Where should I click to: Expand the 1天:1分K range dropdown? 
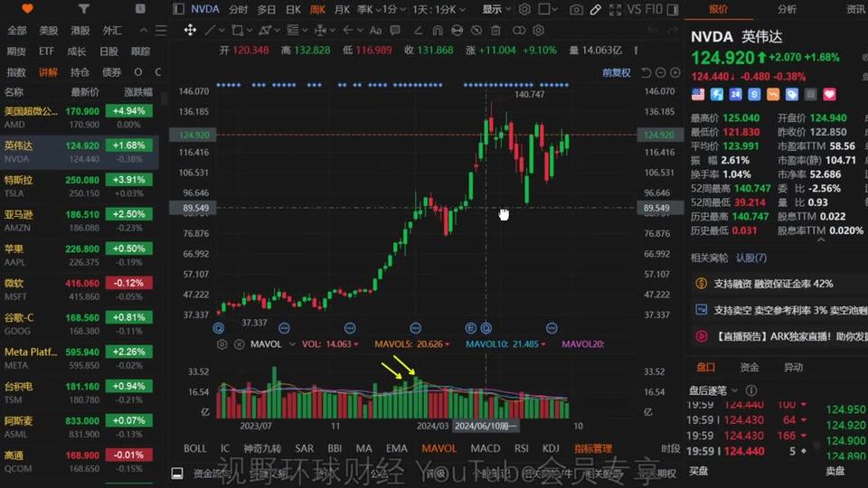(439, 9)
